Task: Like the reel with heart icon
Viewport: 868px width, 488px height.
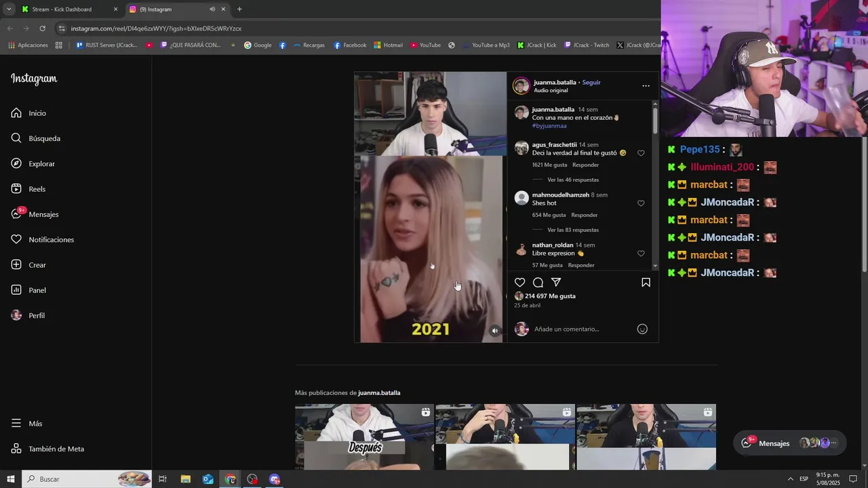Action: 519,283
